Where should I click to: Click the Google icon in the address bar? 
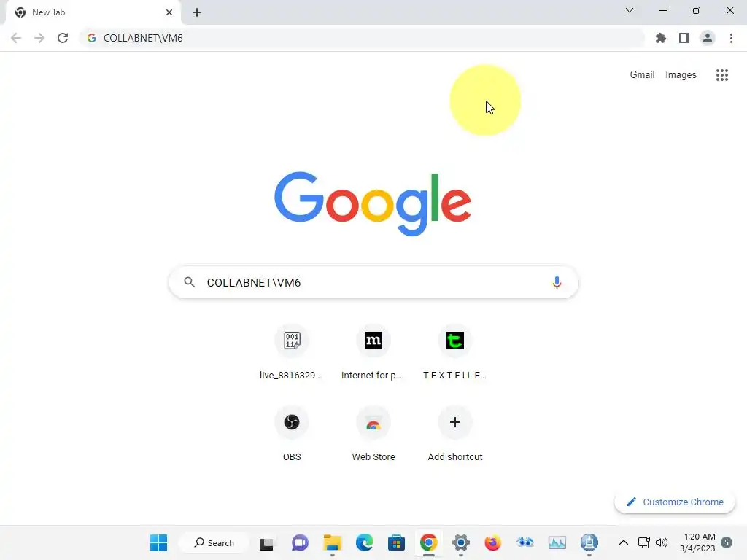(x=92, y=38)
